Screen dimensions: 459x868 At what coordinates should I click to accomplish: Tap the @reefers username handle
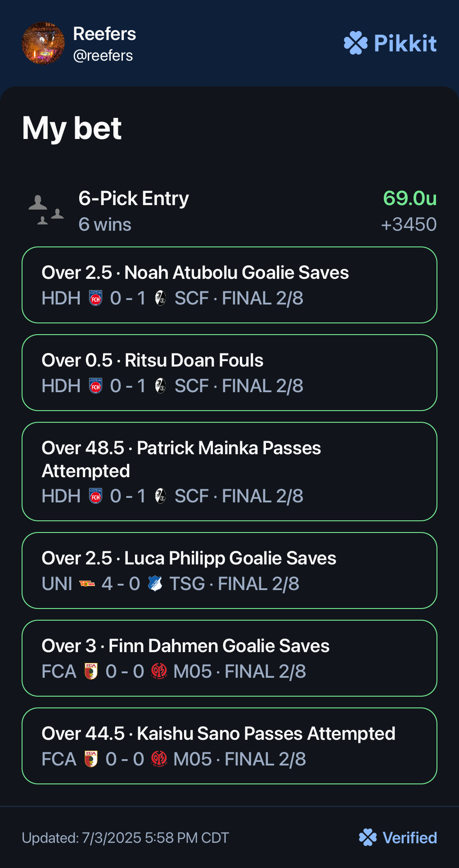[103, 55]
